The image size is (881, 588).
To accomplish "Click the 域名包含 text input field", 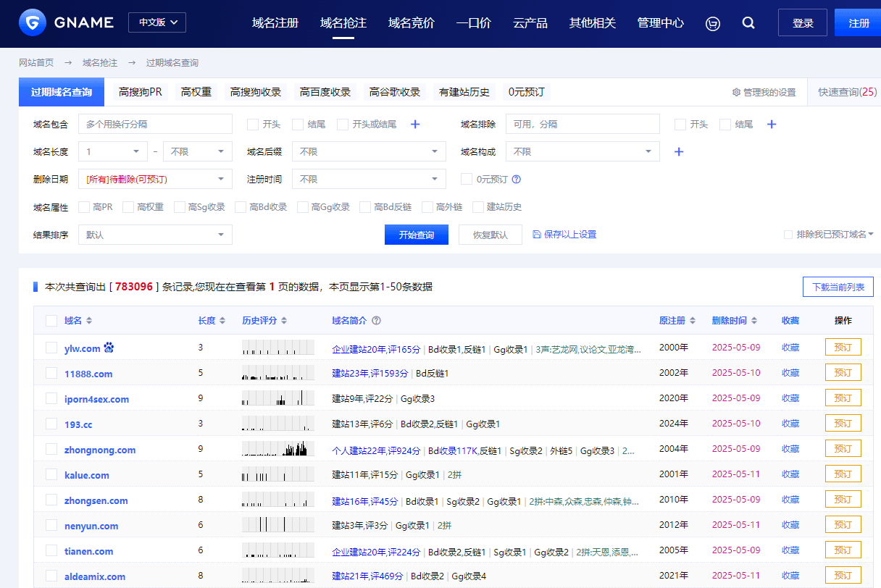I will [x=155, y=125].
